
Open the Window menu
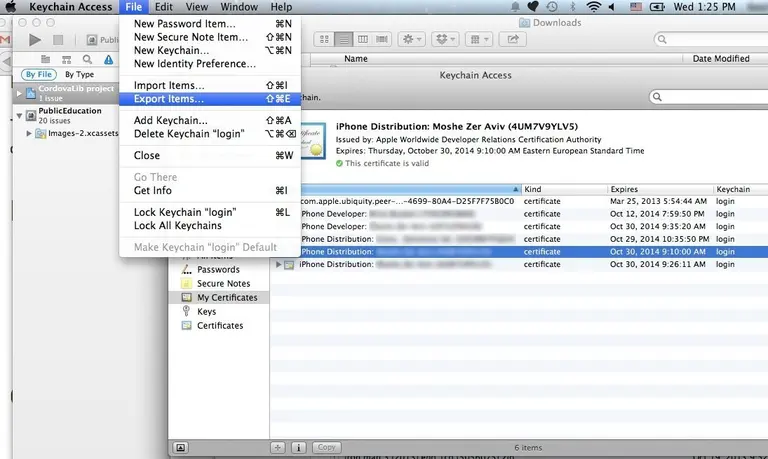pos(239,7)
